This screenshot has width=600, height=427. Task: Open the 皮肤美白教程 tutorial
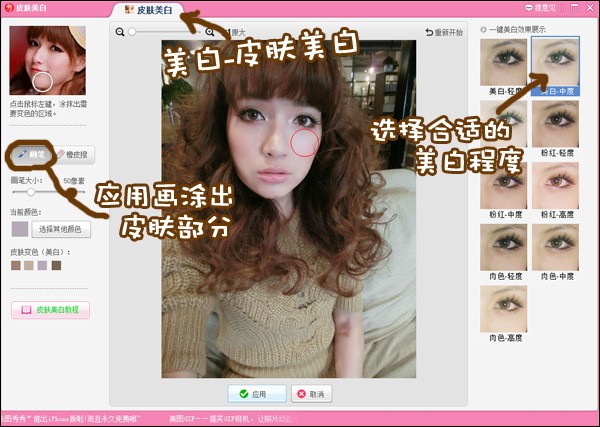pyautogui.click(x=51, y=310)
